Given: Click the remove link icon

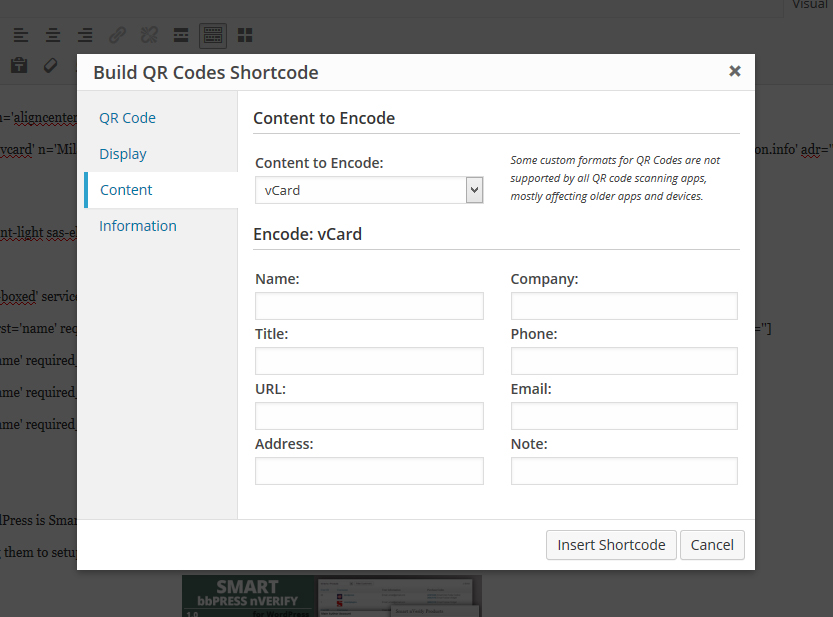Looking at the screenshot, I should point(149,36).
